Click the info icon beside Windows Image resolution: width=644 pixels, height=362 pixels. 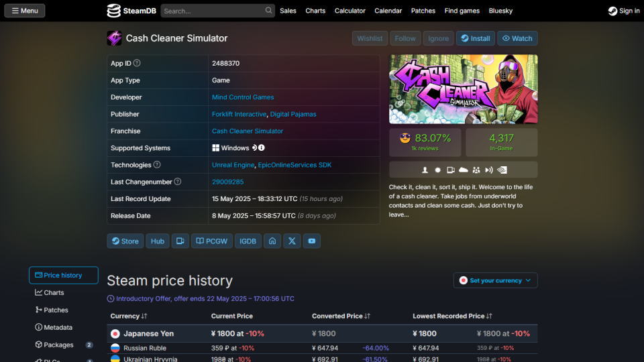pyautogui.click(x=262, y=147)
